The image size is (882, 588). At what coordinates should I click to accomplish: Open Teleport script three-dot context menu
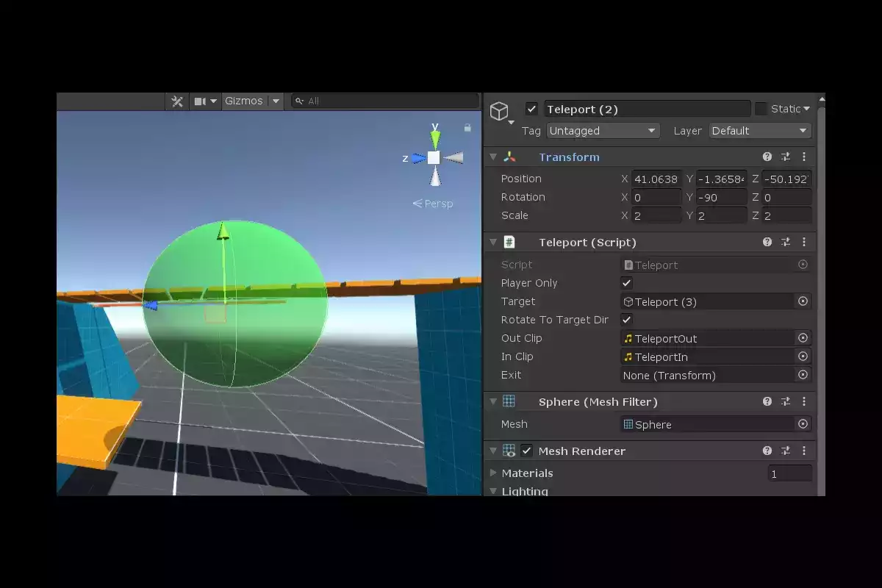point(804,242)
